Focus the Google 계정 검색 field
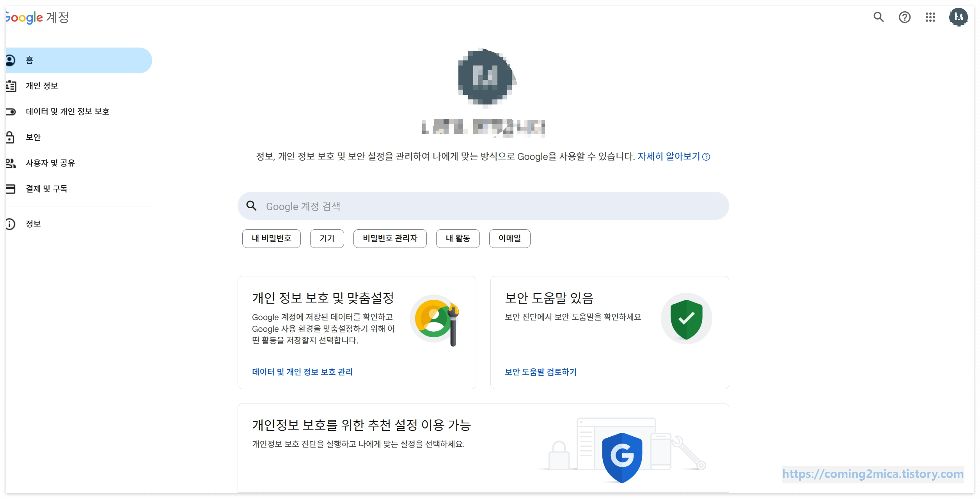 (x=484, y=206)
